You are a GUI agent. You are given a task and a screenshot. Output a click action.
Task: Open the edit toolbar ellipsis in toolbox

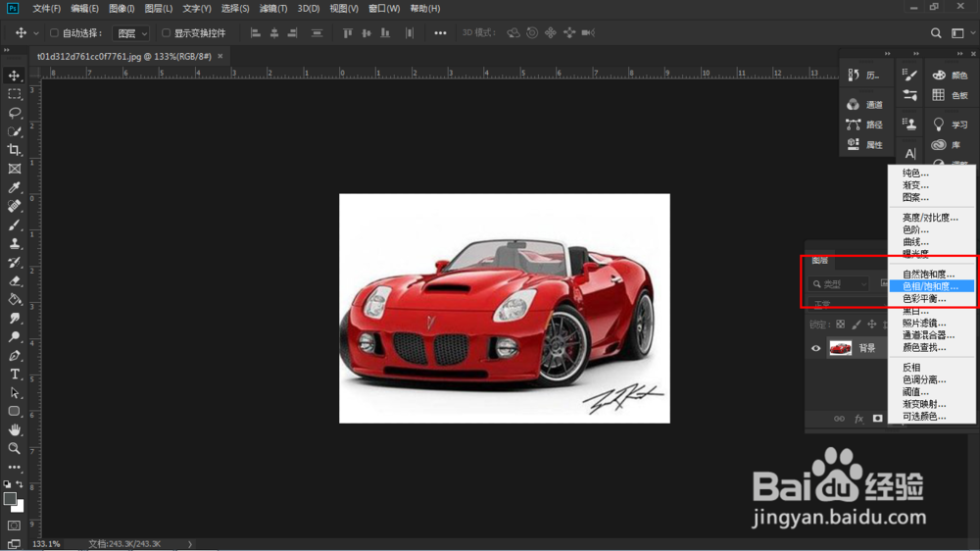pyautogui.click(x=14, y=468)
